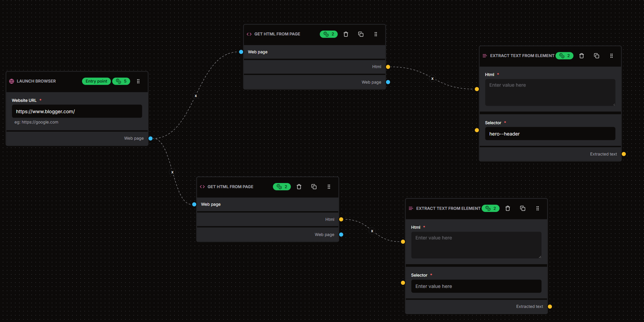Click drag handle of bottom Extract Text node
This screenshot has width=644, height=322.
[x=537, y=208]
